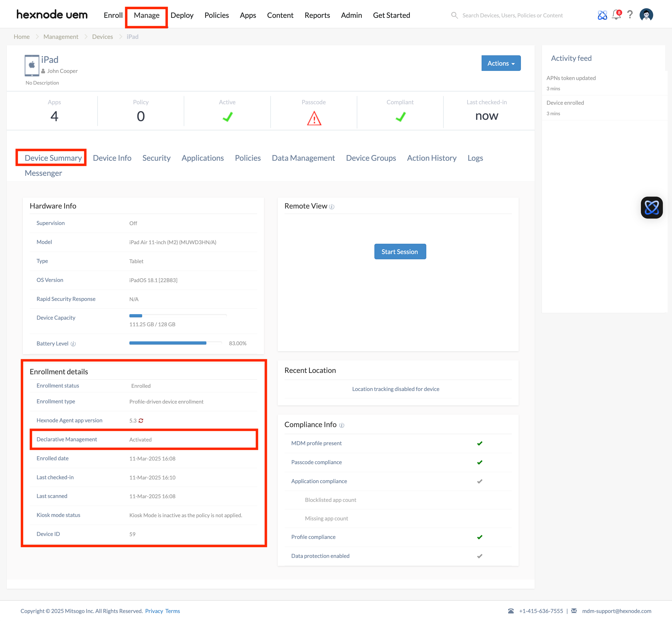The image size is (672, 621).
Task: Click the Apps count 4
Action: coord(54,116)
